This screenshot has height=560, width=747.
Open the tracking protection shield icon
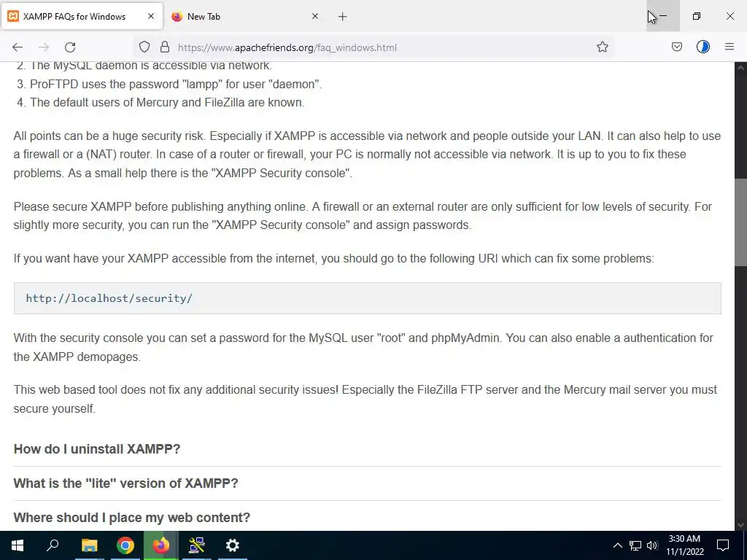[x=144, y=47]
